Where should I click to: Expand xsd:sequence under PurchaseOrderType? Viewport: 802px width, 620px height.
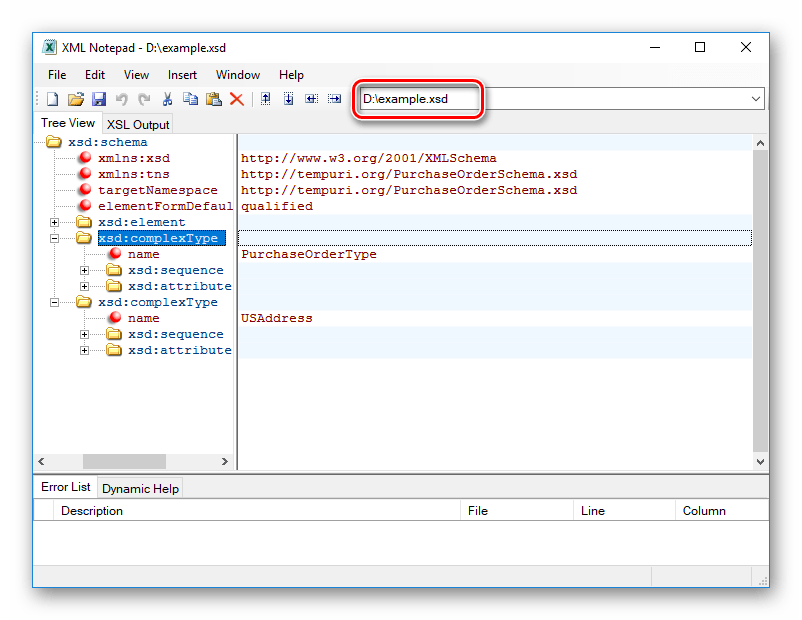pos(84,270)
